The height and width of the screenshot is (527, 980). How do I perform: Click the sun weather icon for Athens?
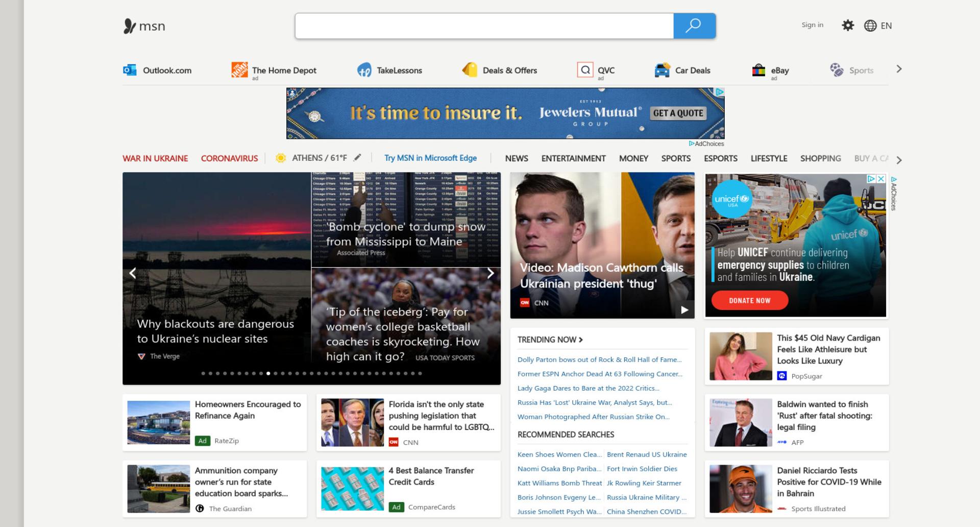pos(281,158)
